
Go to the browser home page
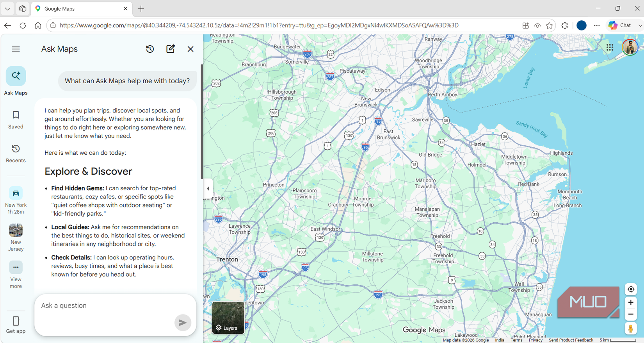tap(38, 25)
